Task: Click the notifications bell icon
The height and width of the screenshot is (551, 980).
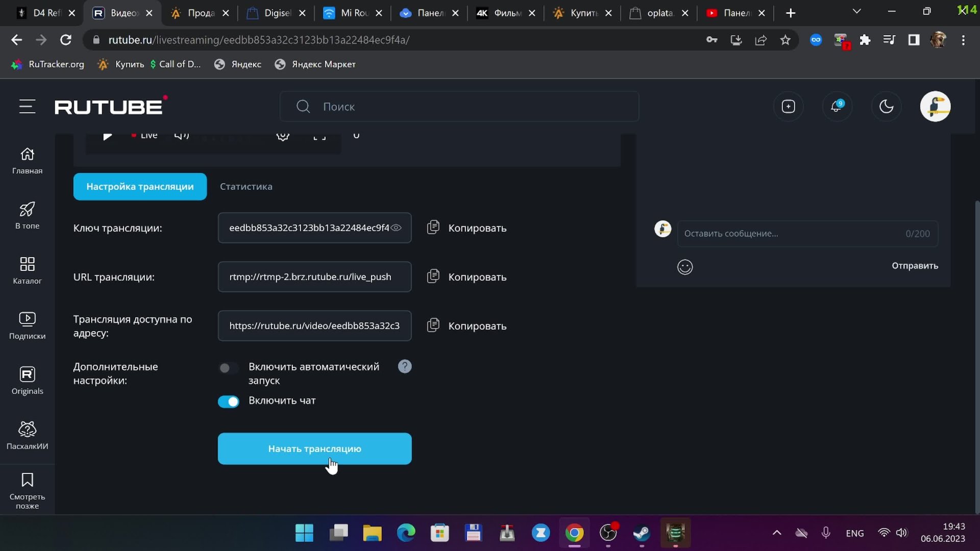Action: point(837,107)
